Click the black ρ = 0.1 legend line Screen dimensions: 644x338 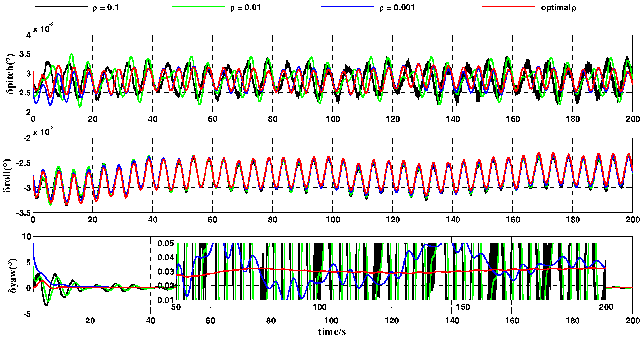coord(61,7)
